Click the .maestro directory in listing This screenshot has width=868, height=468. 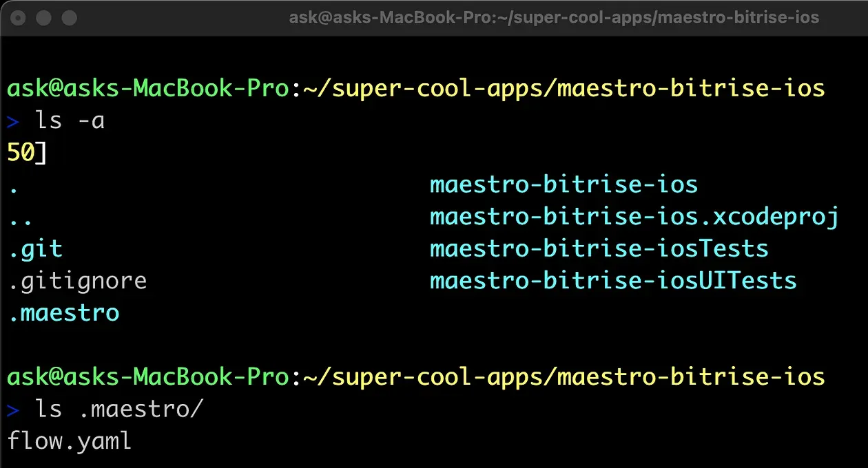click(63, 313)
